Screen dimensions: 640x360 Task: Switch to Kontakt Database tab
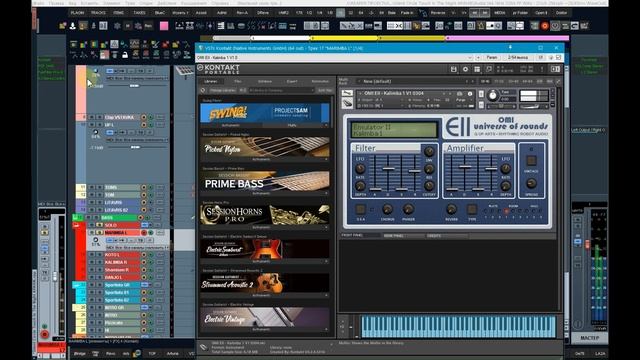(265, 81)
